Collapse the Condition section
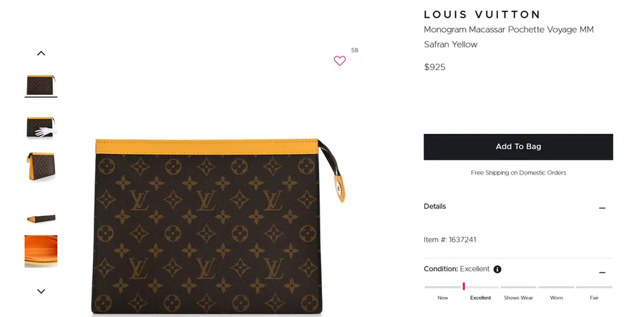Screen dimensions: 644x317 [x=602, y=273]
